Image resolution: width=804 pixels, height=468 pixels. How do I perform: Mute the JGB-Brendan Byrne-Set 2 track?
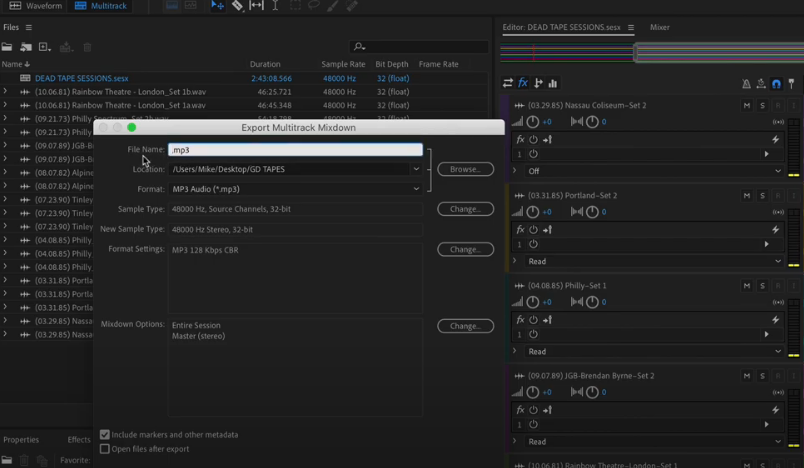point(747,376)
